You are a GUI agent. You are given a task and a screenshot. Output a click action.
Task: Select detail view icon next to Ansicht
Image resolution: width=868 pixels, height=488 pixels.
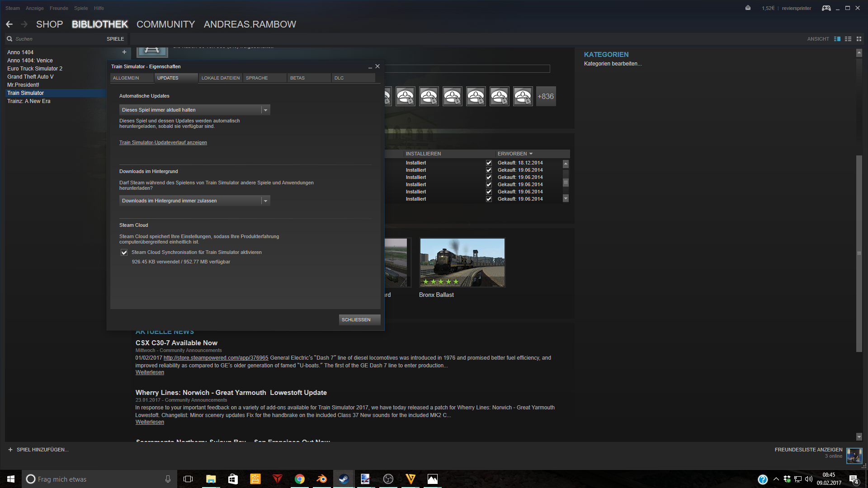837,39
